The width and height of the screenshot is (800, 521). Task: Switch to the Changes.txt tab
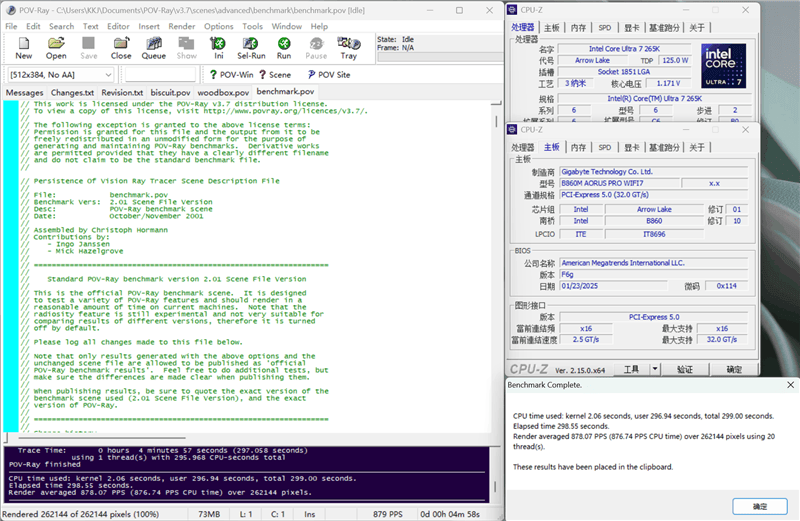(72, 92)
